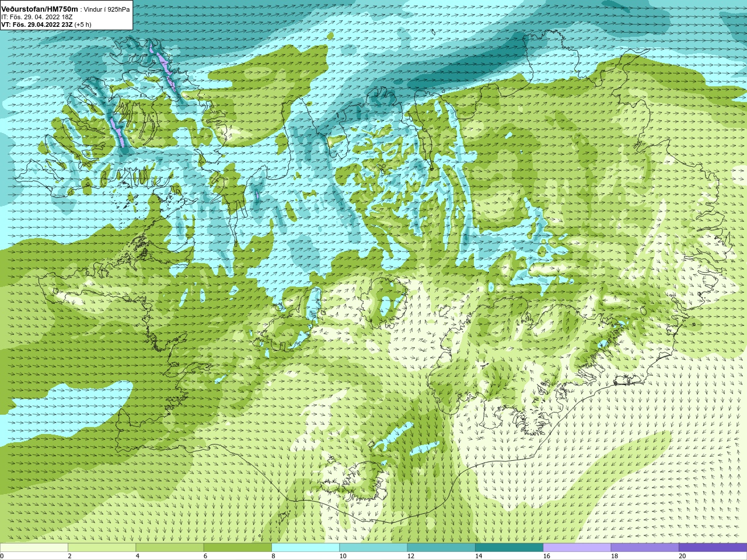
Task: Click legend scale value '0'
Action: 2,556
